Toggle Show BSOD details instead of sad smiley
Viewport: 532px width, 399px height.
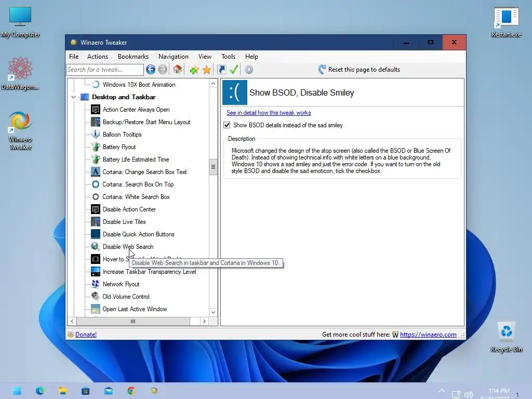pos(227,125)
